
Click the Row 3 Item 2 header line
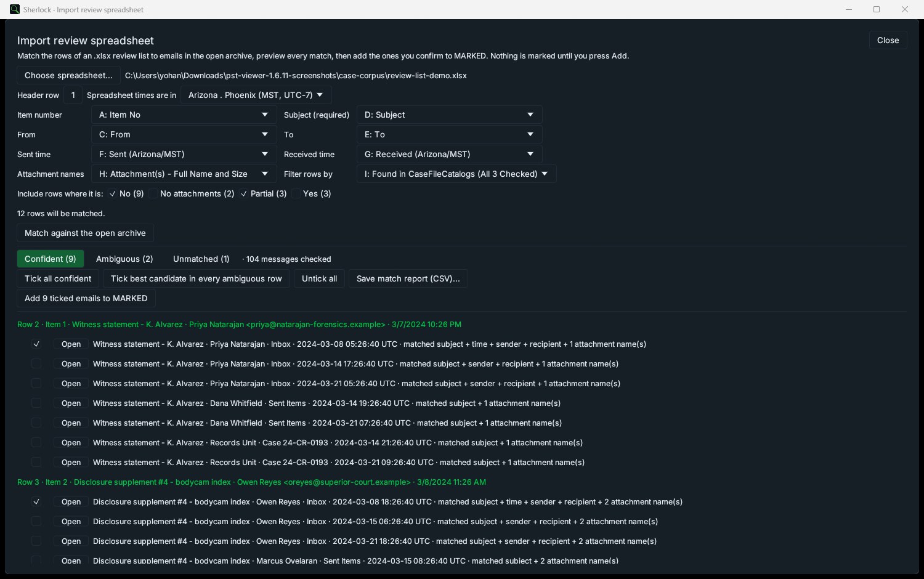click(251, 482)
